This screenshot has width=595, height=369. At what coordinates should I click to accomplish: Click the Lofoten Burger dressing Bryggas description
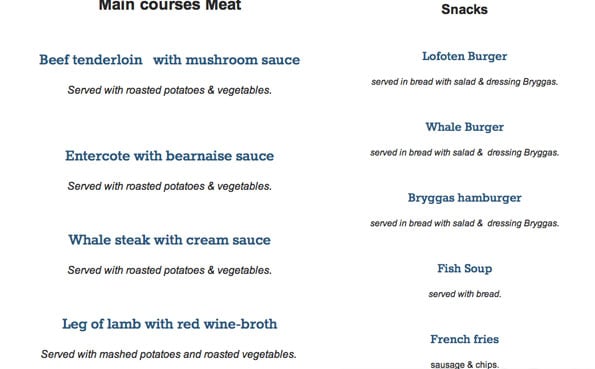coord(464,82)
